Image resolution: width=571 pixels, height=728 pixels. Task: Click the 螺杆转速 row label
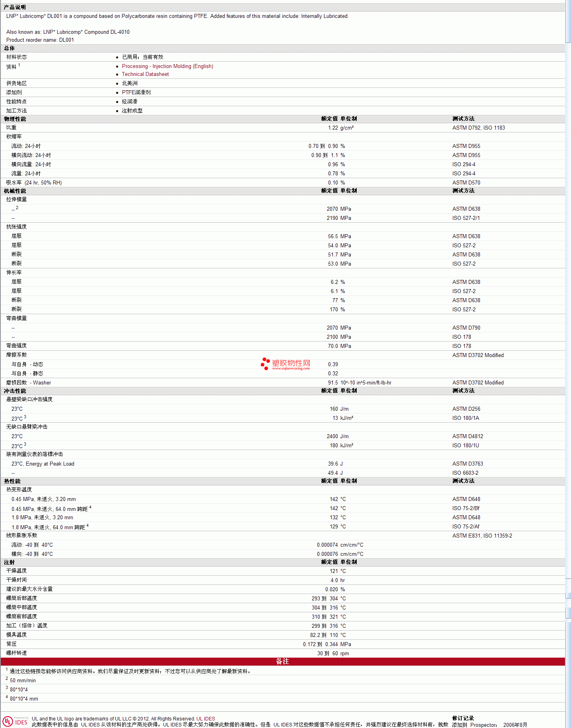(x=16, y=653)
